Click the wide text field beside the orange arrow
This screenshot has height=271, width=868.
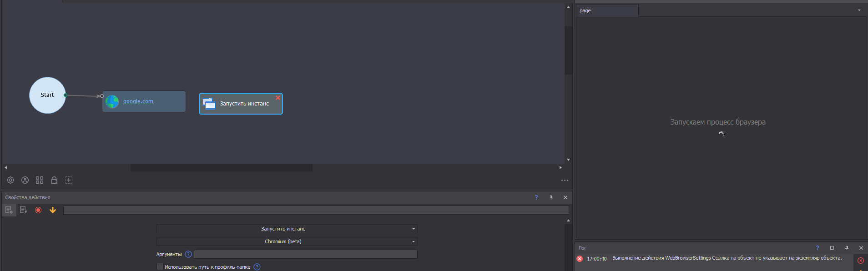[x=316, y=210]
